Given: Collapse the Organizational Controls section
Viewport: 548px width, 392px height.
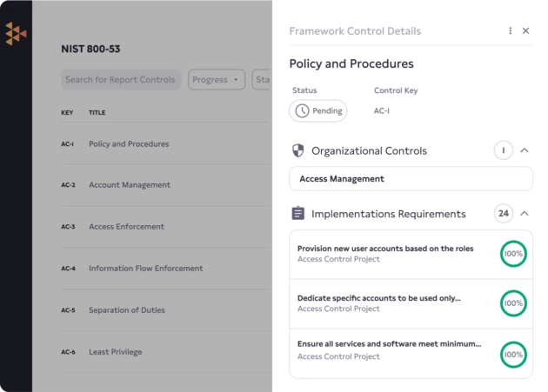Looking at the screenshot, I should (x=525, y=150).
